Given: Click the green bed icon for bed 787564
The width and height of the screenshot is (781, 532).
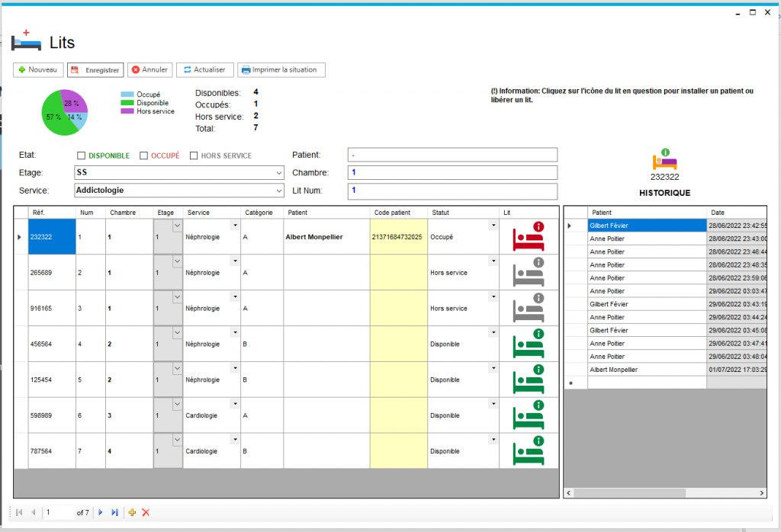Looking at the screenshot, I should (x=529, y=451).
